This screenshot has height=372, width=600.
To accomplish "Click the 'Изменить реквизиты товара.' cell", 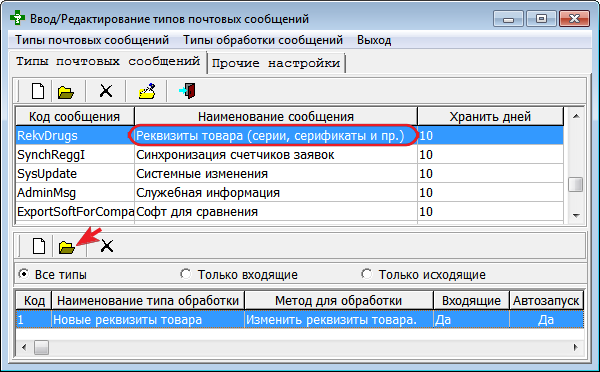I will click(338, 320).
